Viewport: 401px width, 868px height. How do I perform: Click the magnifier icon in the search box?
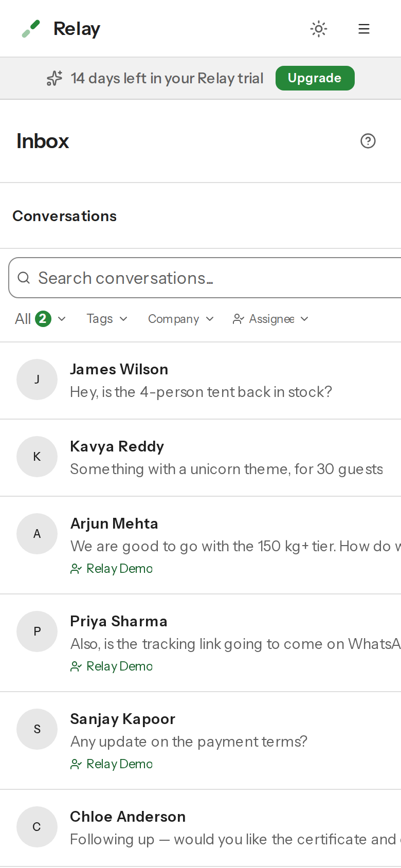(x=24, y=278)
